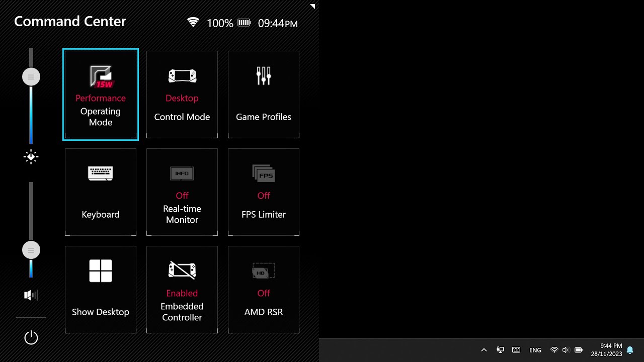
Task: Toggle Real-time Monitor on
Action: 182,192
